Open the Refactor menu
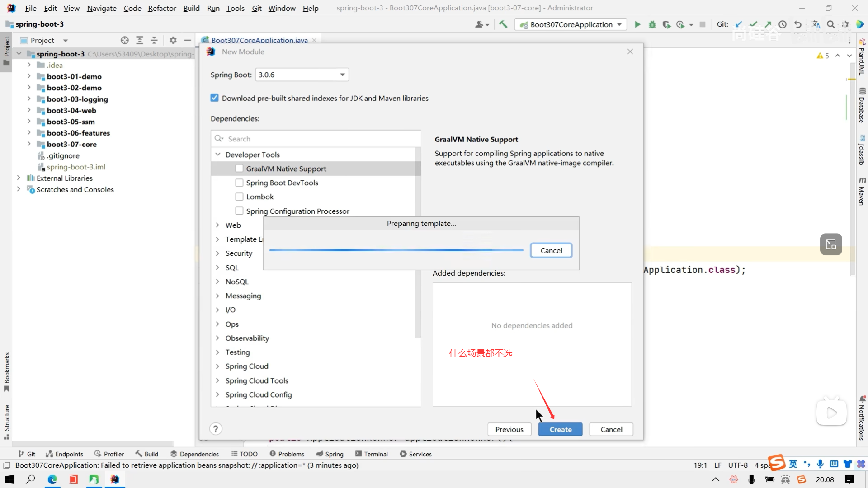The image size is (868, 488). click(x=162, y=8)
